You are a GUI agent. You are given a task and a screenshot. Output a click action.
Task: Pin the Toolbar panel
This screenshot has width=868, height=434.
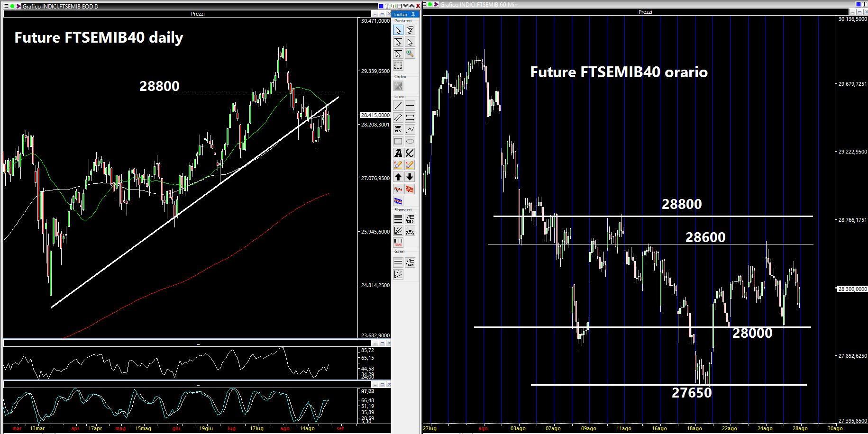click(413, 15)
